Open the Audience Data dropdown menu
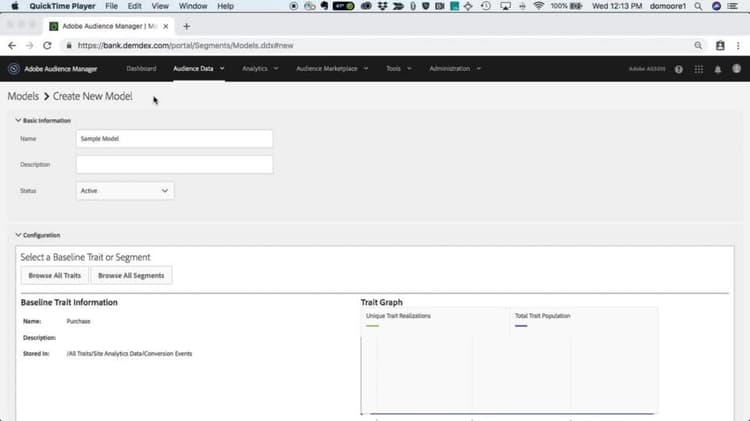The width and height of the screenshot is (750, 421). pyautogui.click(x=199, y=69)
